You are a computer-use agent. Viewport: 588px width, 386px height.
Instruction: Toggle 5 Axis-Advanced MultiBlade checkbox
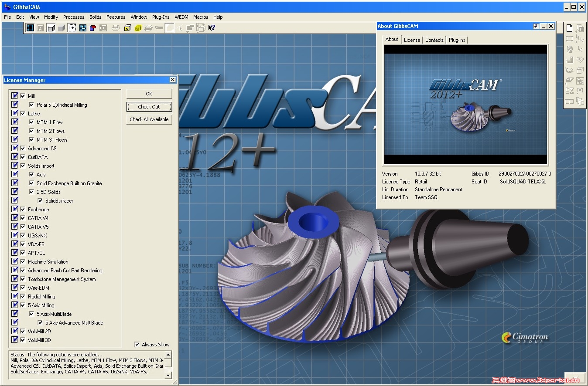pyautogui.click(x=40, y=322)
